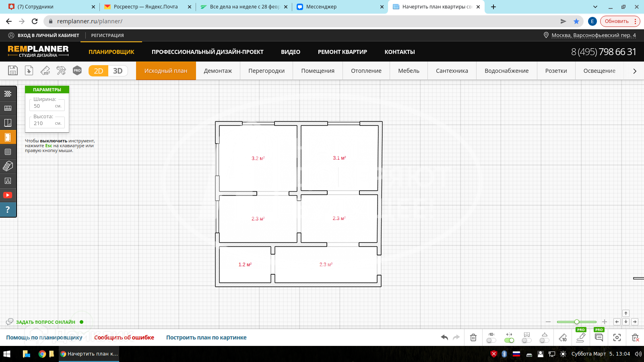Open the Сантехника tab
Screen dimensions: 644x362
click(x=452, y=71)
